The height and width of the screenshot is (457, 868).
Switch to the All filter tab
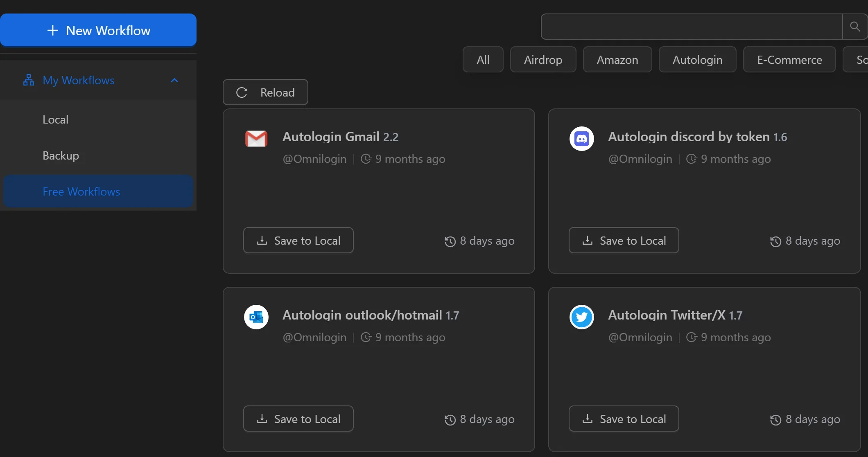pyautogui.click(x=483, y=59)
